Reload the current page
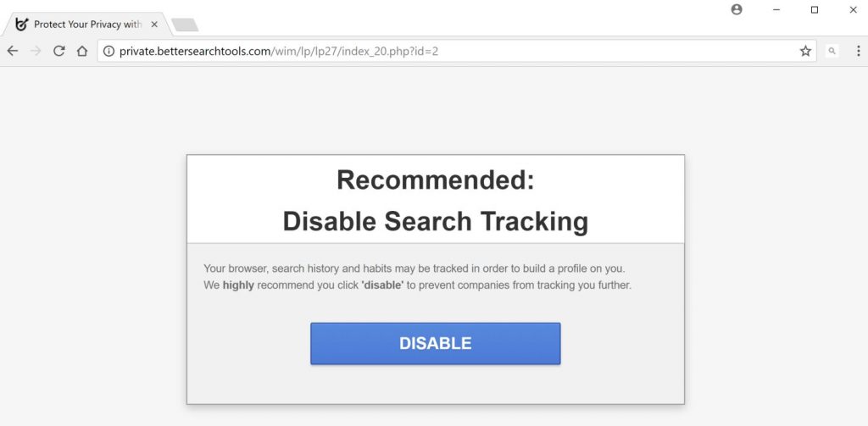 pos(58,51)
